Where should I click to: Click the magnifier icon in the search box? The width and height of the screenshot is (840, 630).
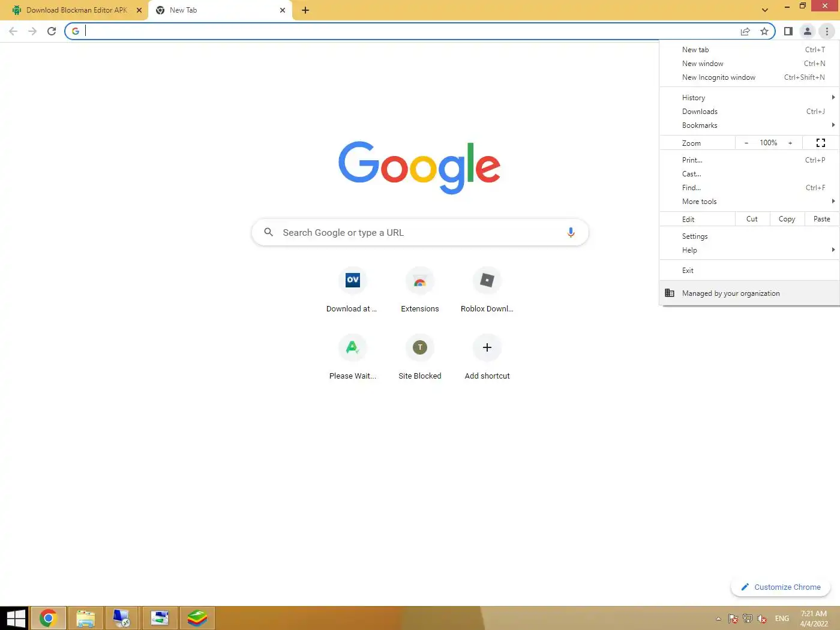pyautogui.click(x=269, y=232)
